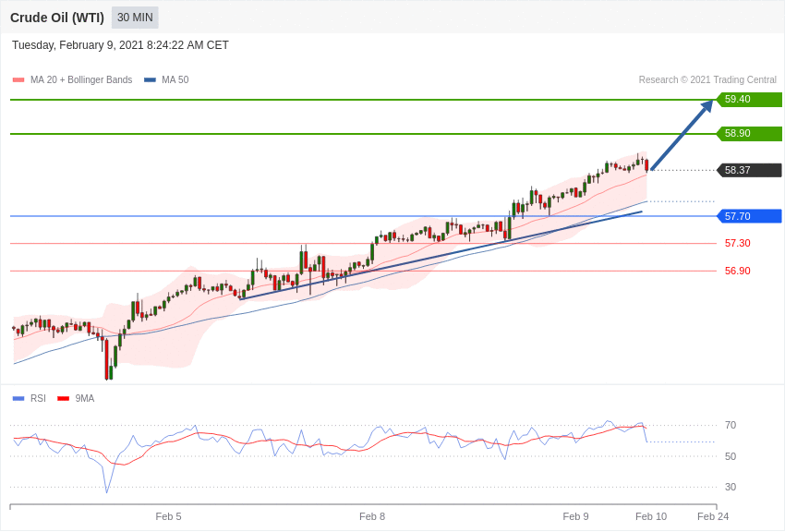
Task: Click the red 9MA legend swatch
Action: coord(63,399)
